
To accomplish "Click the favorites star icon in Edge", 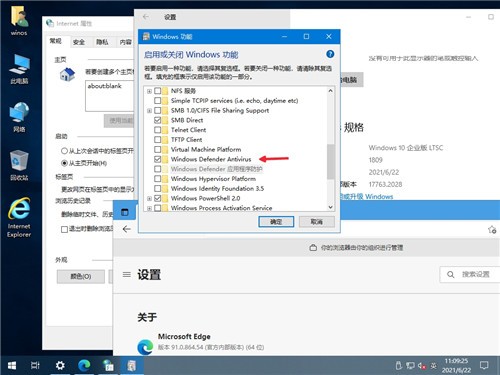I will (492, 230).
